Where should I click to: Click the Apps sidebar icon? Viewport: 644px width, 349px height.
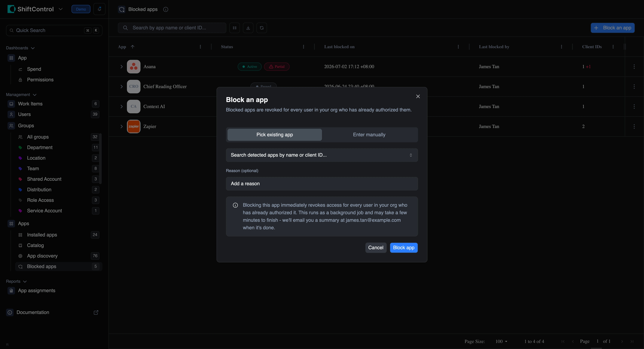pyautogui.click(x=11, y=224)
